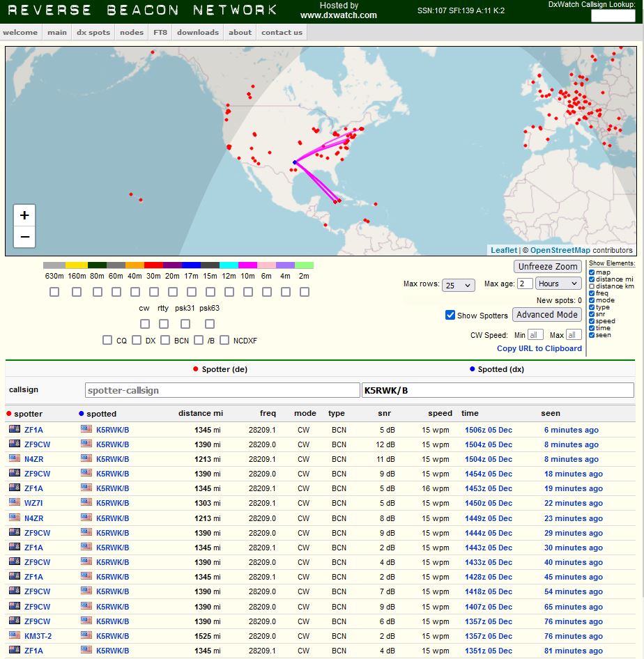This screenshot has height=659, width=644.
Task: Uncheck the snr element checkbox
Action: pos(592,314)
